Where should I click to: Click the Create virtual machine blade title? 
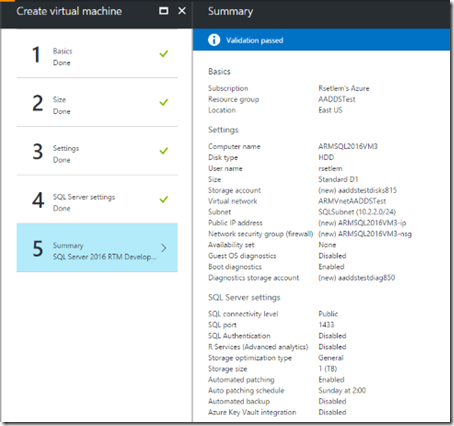point(69,11)
